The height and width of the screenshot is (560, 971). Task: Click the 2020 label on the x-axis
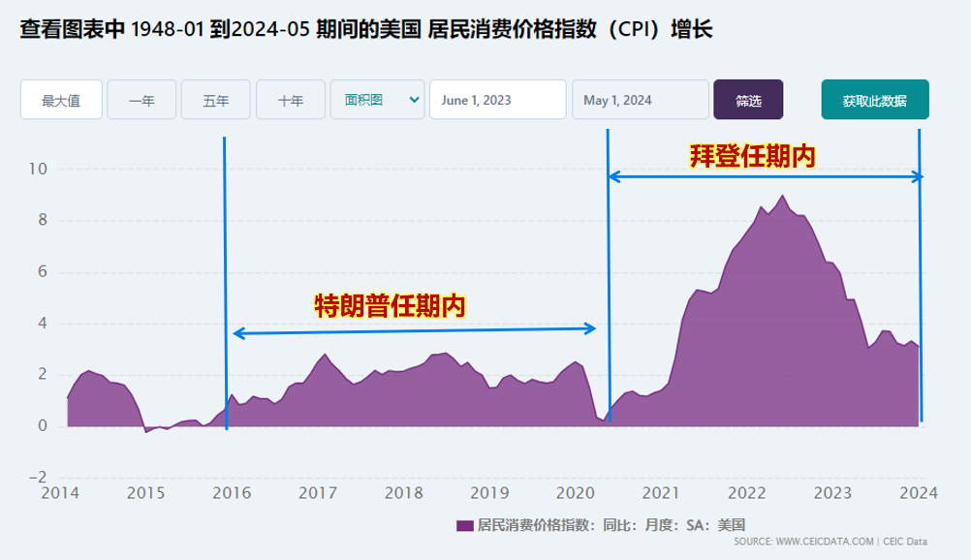576,492
